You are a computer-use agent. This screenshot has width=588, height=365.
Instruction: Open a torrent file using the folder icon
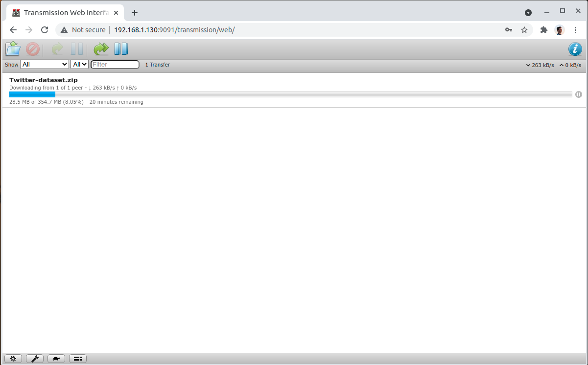[13, 48]
